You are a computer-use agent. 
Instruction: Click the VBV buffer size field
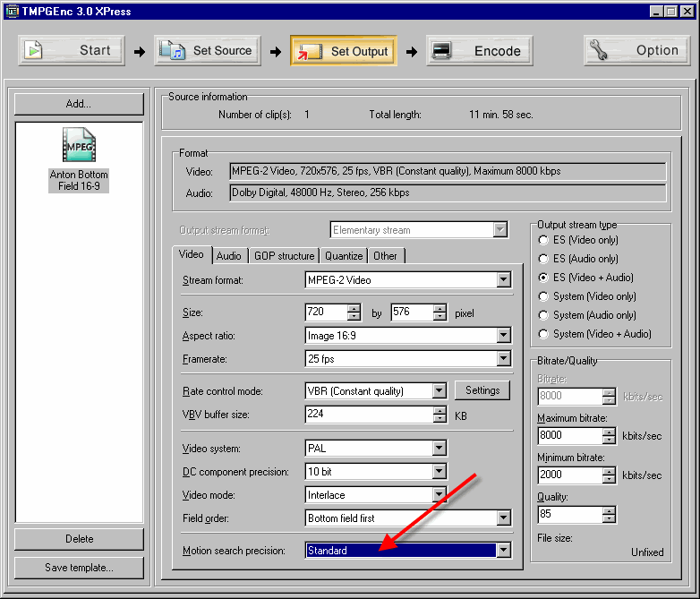click(369, 414)
